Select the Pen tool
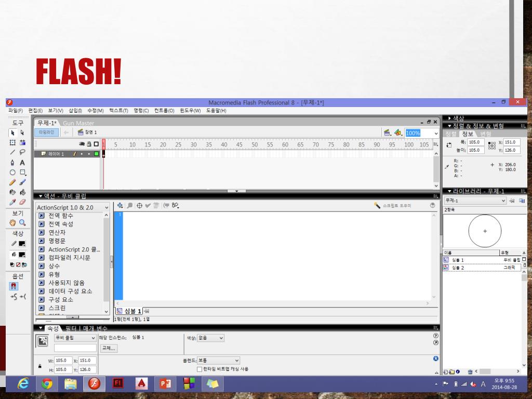532x399 pixels. [12, 163]
